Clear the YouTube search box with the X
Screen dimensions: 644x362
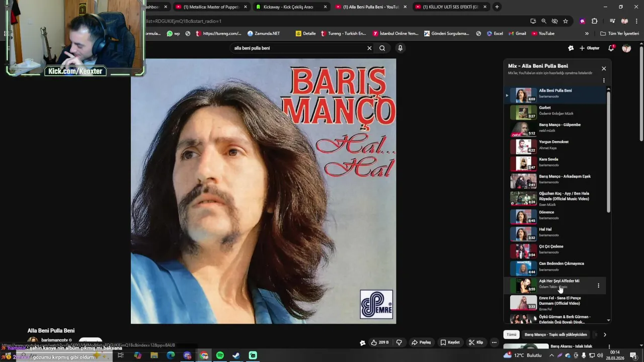(369, 48)
